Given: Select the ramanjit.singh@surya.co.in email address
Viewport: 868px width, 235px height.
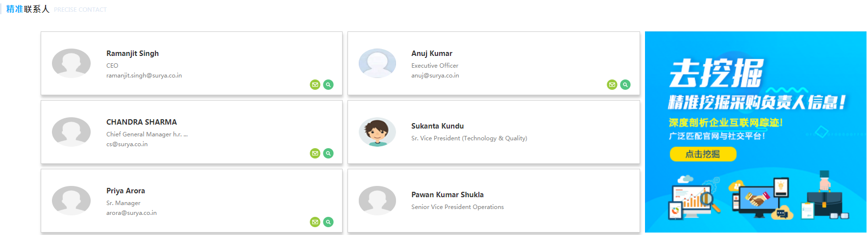Looking at the screenshot, I should [144, 76].
